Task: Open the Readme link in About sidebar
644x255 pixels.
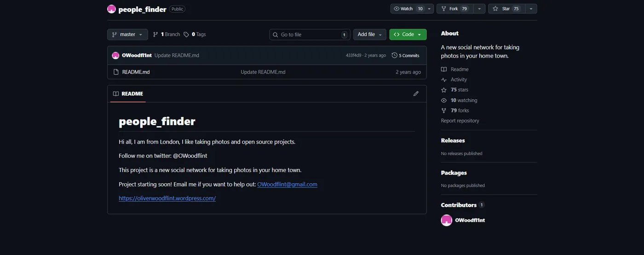Action: tap(455, 70)
